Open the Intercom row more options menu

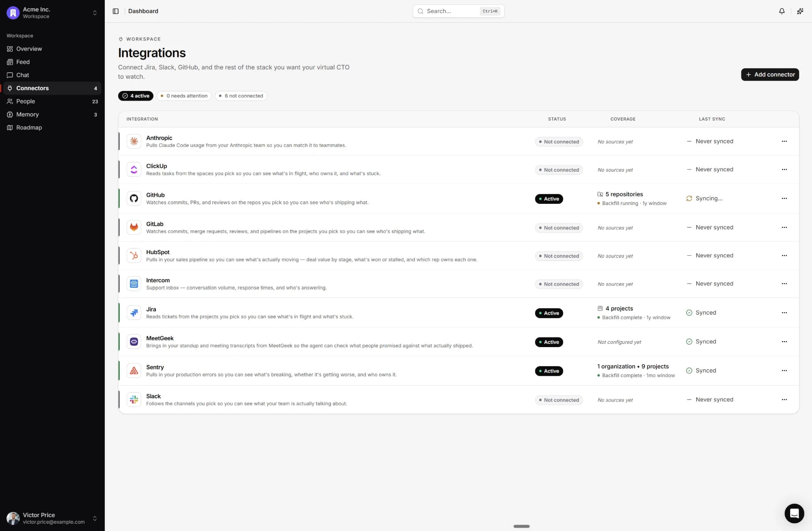(784, 284)
